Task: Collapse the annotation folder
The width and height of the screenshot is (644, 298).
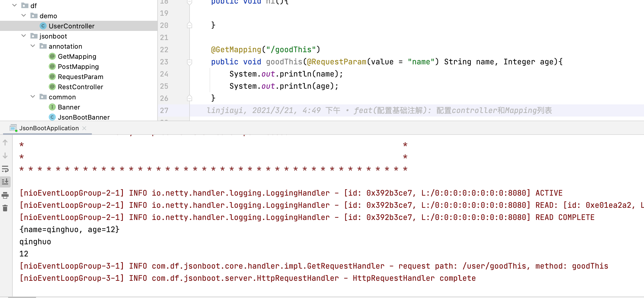Action: (x=33, y=46)
